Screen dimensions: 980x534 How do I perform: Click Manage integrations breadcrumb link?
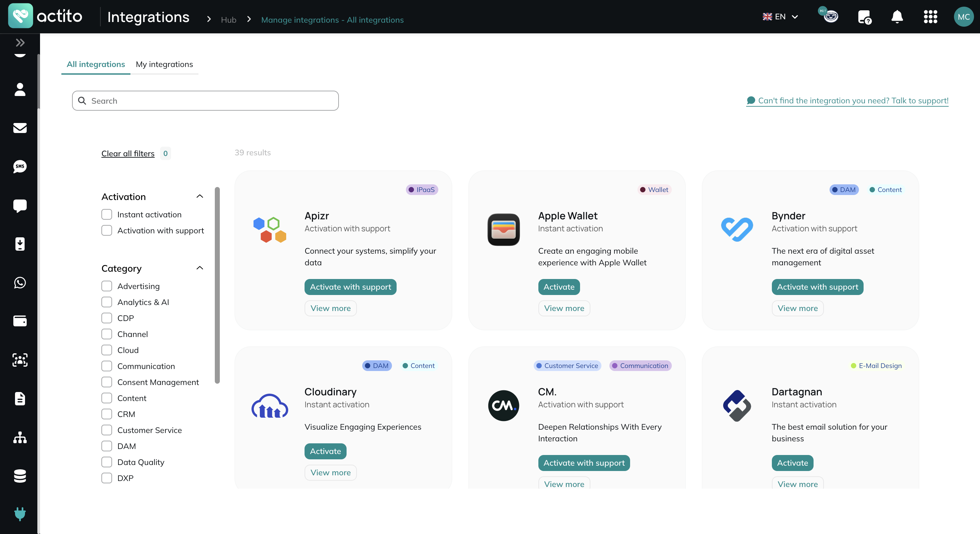tap(332, 20)
